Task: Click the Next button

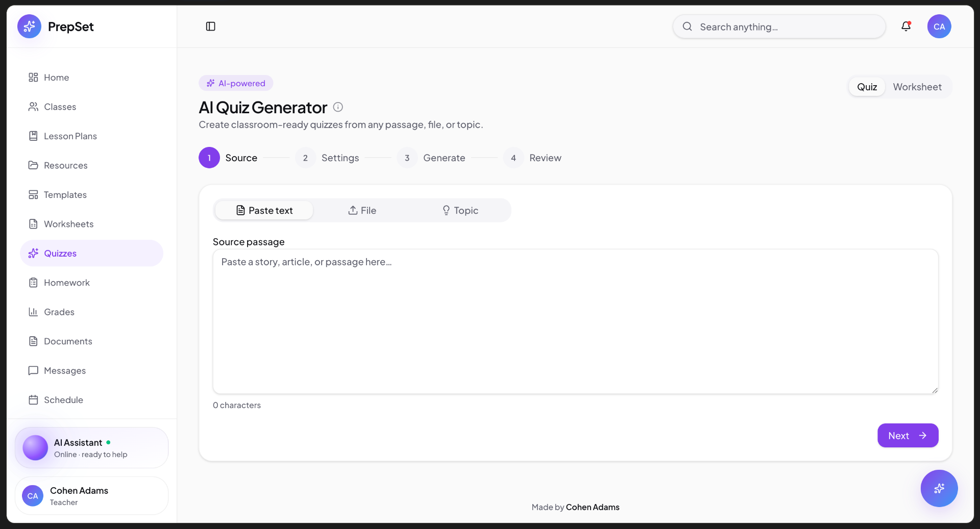Action: click(908, 436)
